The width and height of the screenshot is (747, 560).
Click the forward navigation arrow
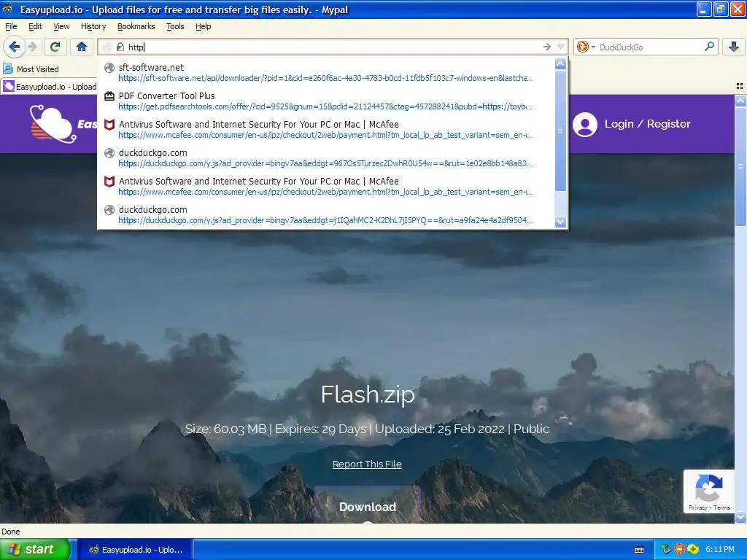tap(32, 47)
